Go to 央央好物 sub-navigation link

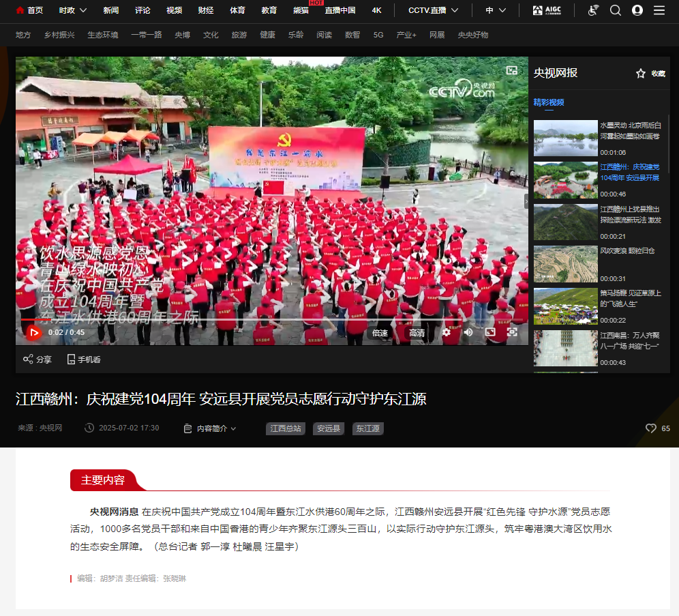click(473, 35)
